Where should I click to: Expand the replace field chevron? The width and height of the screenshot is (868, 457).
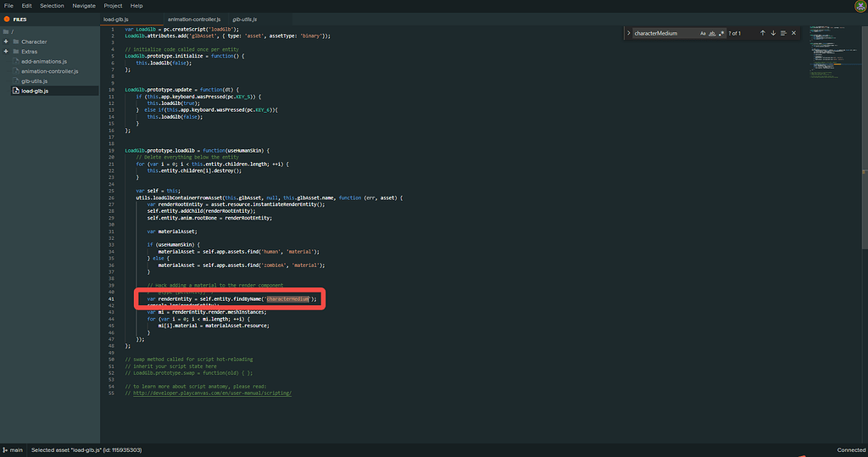click(628, 33)
